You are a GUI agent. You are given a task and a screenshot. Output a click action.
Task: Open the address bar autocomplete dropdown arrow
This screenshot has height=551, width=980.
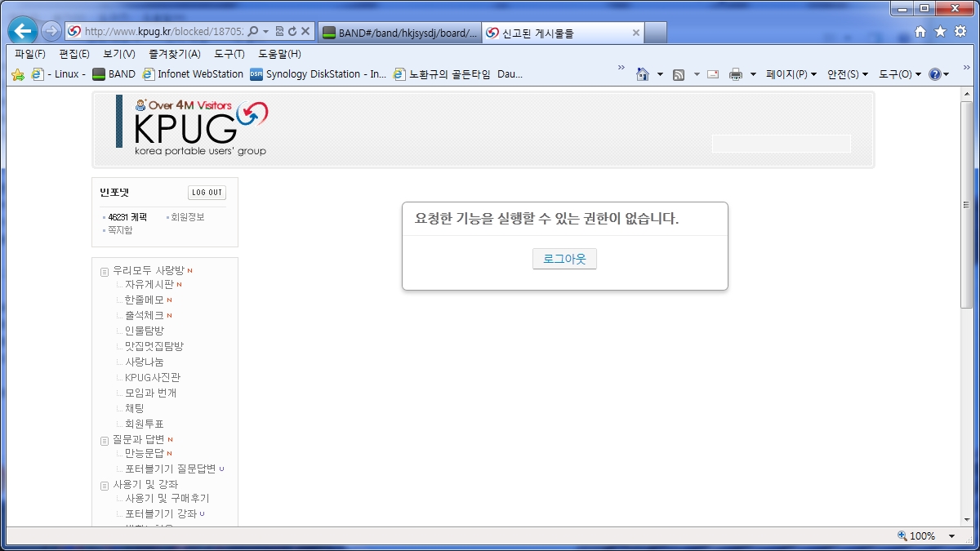[x=266, y=31]
